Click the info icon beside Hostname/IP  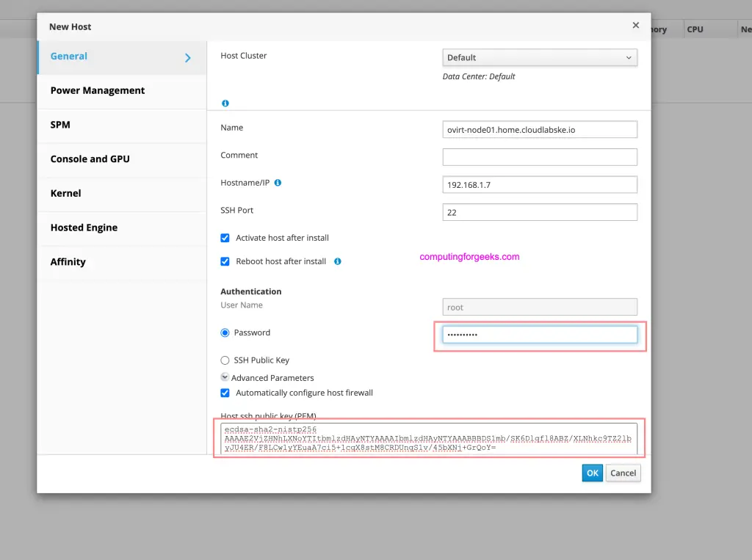coord(278,183)
